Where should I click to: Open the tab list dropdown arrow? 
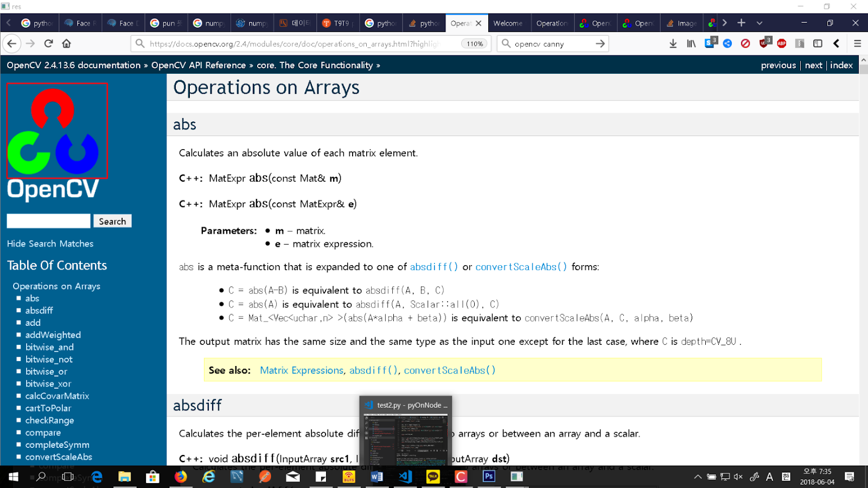tap(759, 23)
